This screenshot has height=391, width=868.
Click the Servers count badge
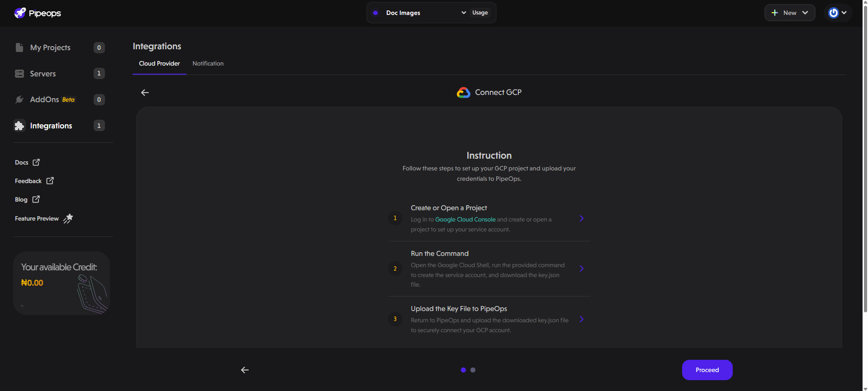(99, 74)
